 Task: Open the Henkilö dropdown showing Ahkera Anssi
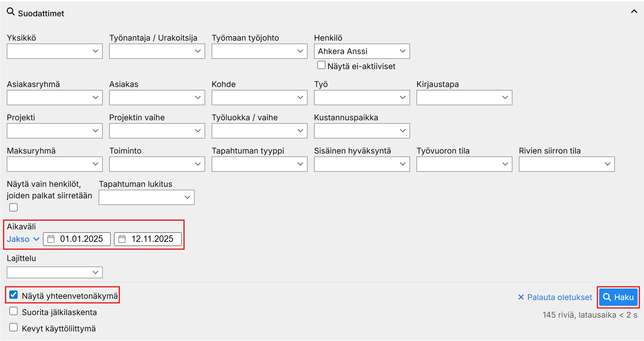click(x=362, y=51)
